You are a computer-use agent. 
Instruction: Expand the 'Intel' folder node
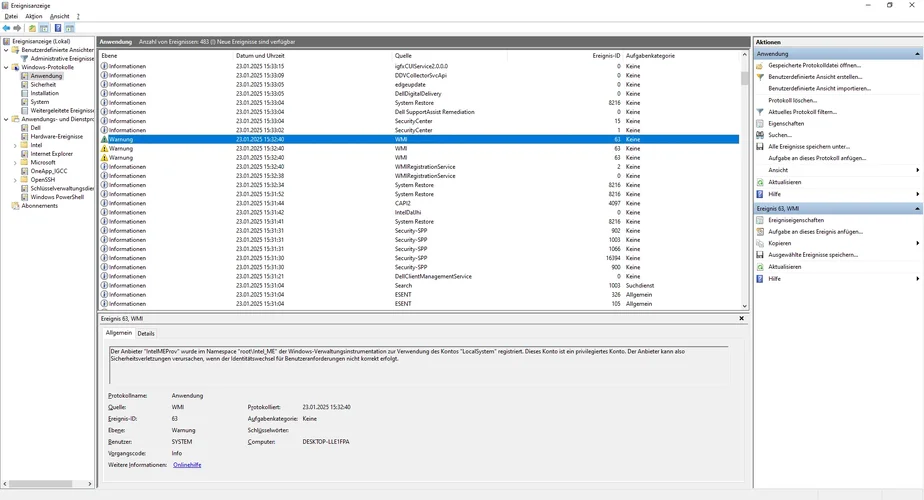point(15,145)
